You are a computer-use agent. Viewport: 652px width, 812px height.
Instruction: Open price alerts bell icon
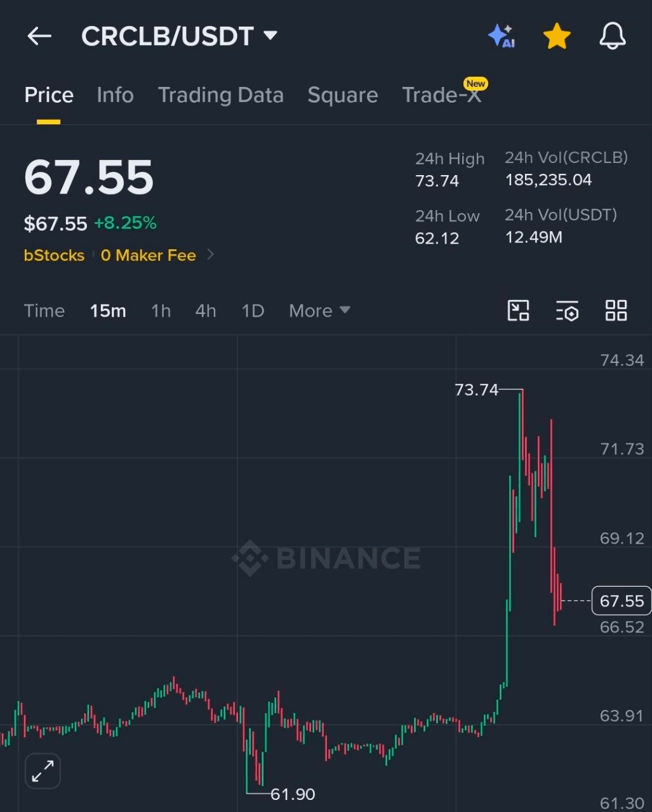pyautogui.click(x=613, y=36)
